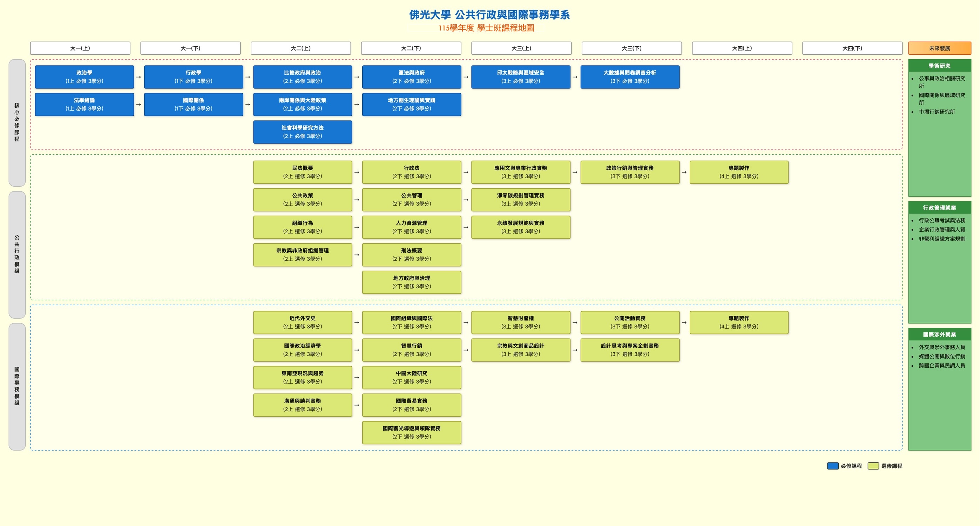Open the 行政學 course details
980x526 pixels.
coord(194,77)
